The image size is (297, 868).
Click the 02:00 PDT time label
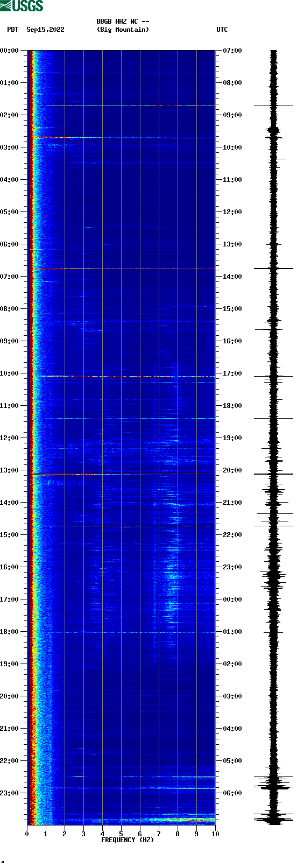10,115
